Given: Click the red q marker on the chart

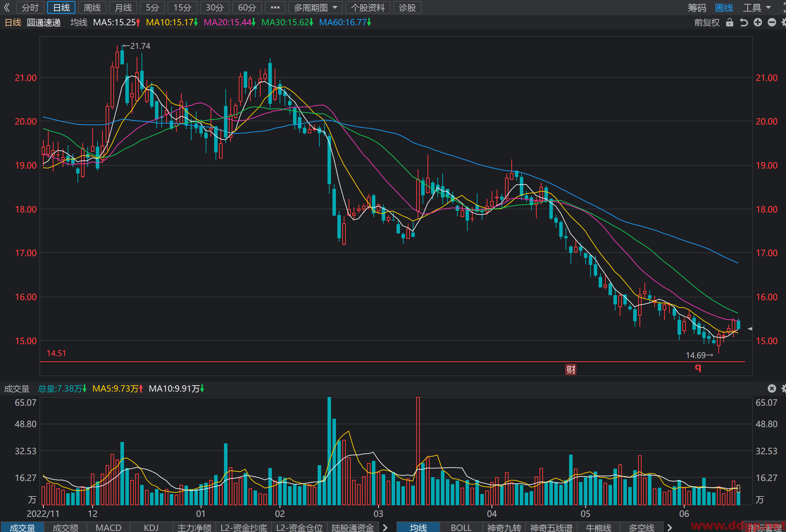Looking at the screenshot, I should 698,368.
